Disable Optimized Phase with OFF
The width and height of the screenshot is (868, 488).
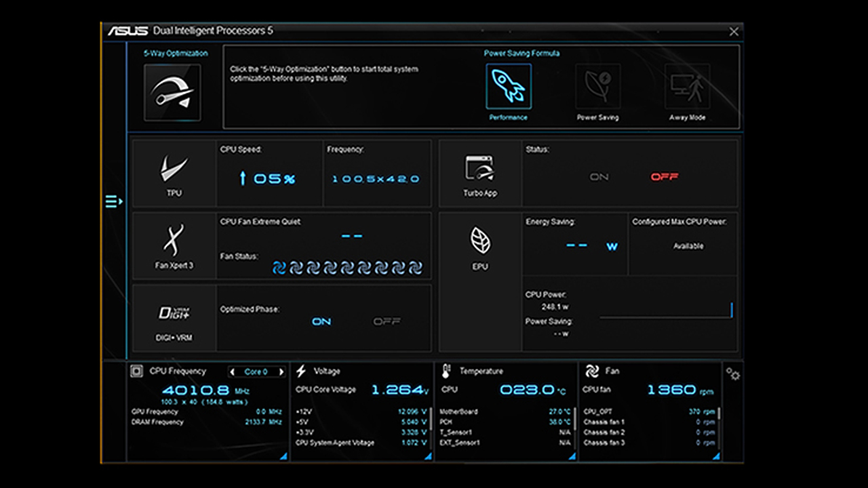pos(387,321)
